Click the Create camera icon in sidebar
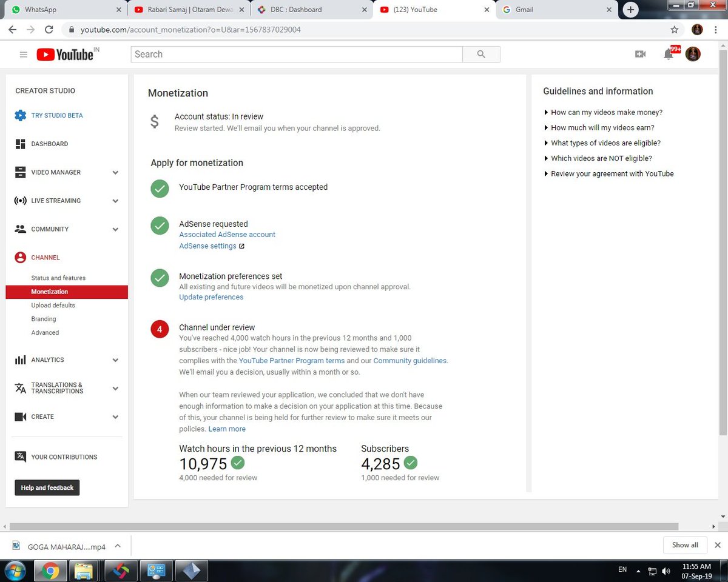The image size is (728, 582). pos(21,417)
